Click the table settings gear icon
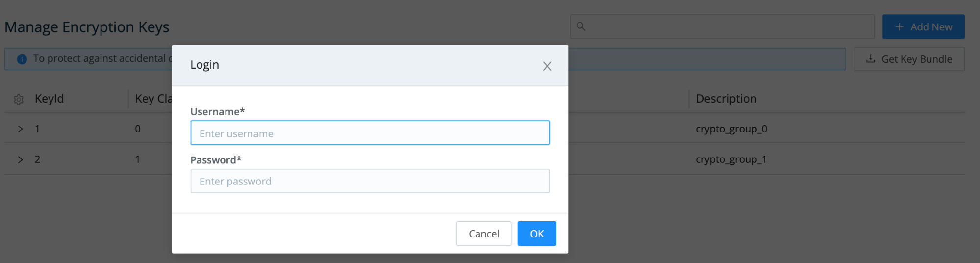Image resolution: width=980 pixels, height=263 pixels. 19,100
